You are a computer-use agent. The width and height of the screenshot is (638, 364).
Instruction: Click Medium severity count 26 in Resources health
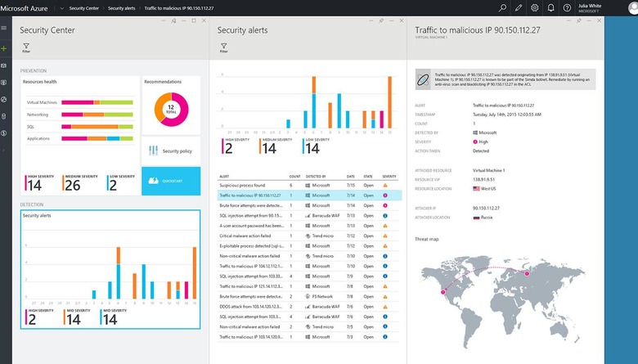(x=80, y=183)
